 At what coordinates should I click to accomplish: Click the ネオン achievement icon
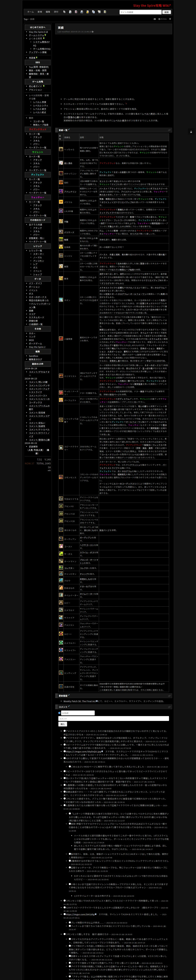(x=61, y=300)
